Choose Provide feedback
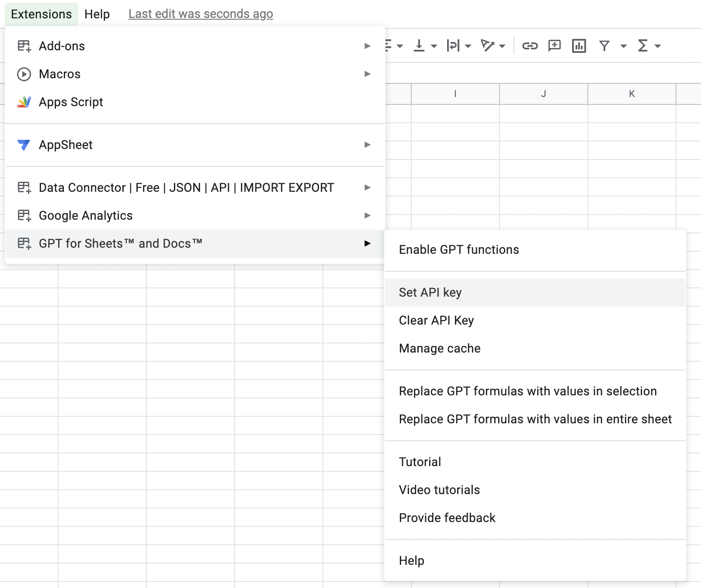 click(x=535, y=518)
